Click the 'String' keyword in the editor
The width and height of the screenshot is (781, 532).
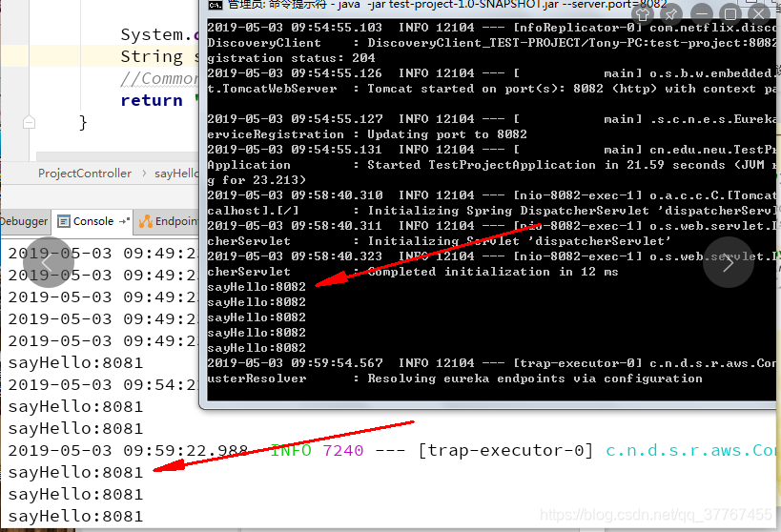[x=152, y=56]
